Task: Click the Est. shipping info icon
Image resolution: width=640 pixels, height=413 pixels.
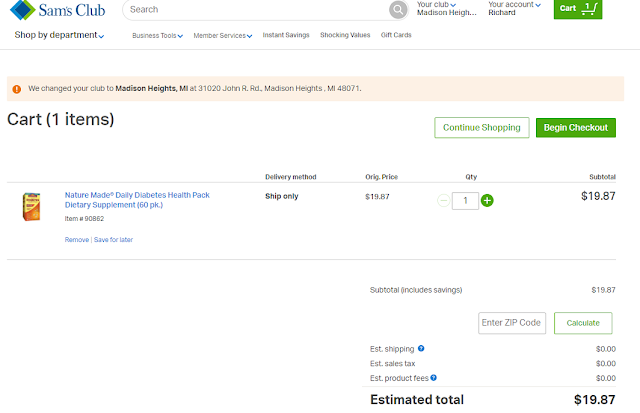Action: [421, 348]
